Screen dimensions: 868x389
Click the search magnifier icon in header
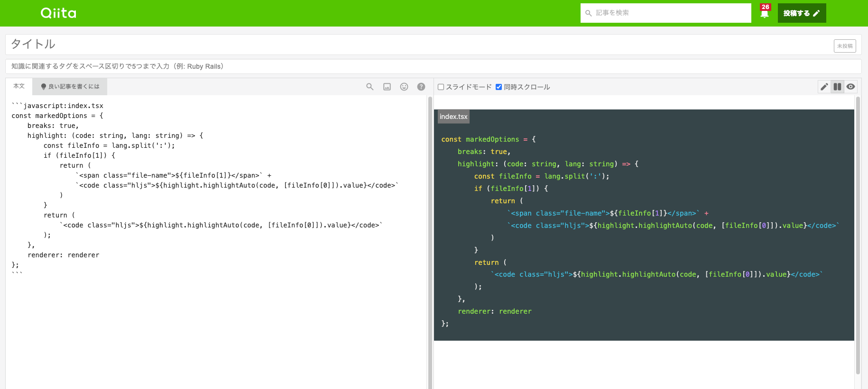[589, 13]
